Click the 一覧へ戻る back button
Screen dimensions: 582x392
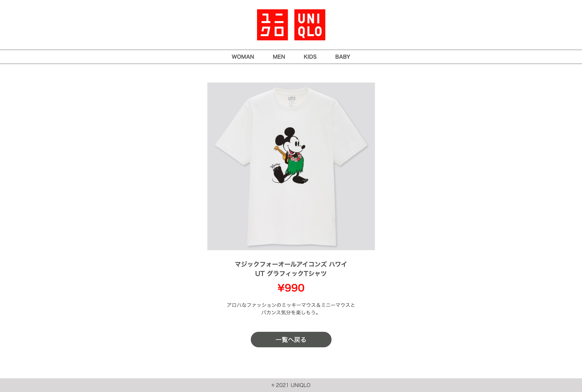[291, 340]
